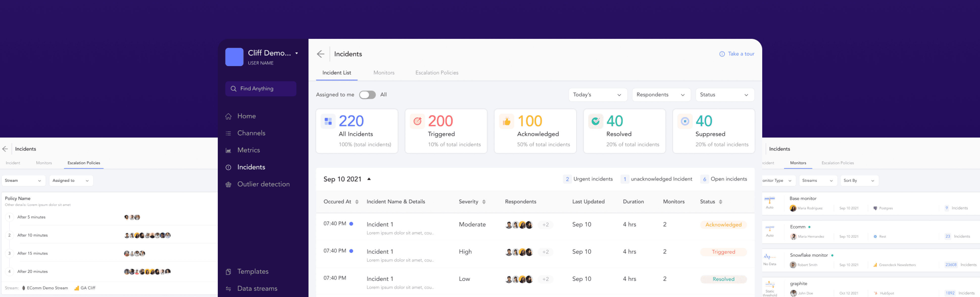
Task: Collapse the Sep 10 2021 group
Action: coord(369,179)
